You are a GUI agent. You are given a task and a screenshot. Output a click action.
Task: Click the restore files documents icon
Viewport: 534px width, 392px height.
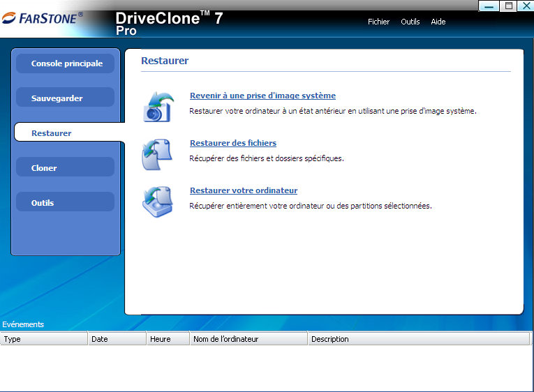pyautogui.click(x=157, y=154)
